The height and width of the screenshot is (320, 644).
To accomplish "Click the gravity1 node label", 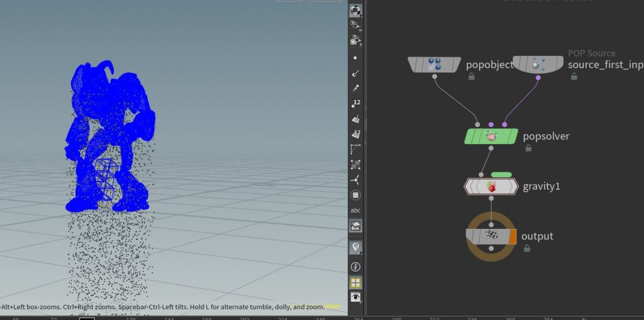I will click(541, 187).
